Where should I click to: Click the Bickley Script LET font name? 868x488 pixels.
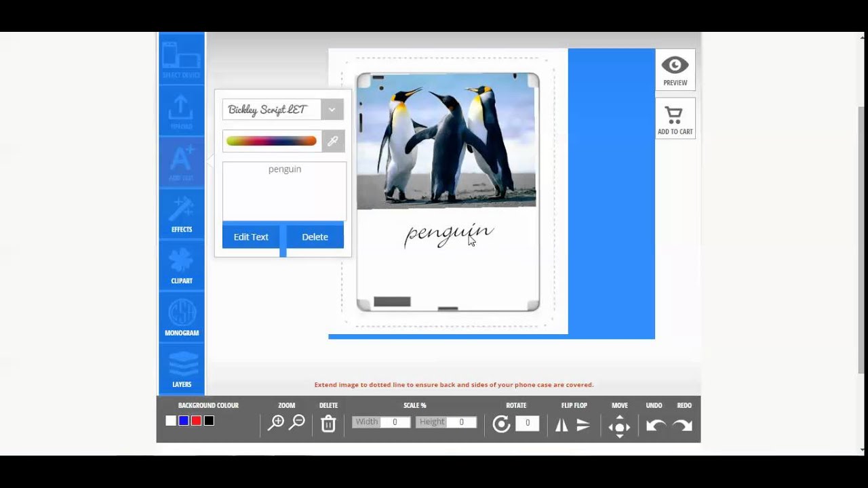pos(267,109)
